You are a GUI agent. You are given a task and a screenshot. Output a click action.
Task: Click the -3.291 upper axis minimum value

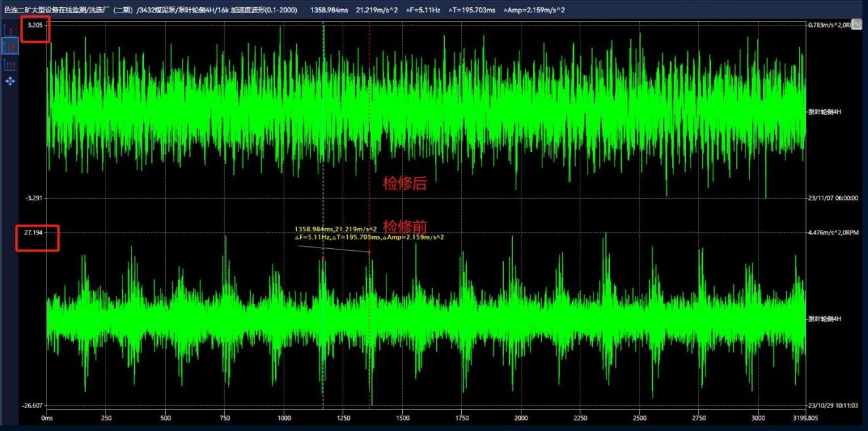point(33,198)
